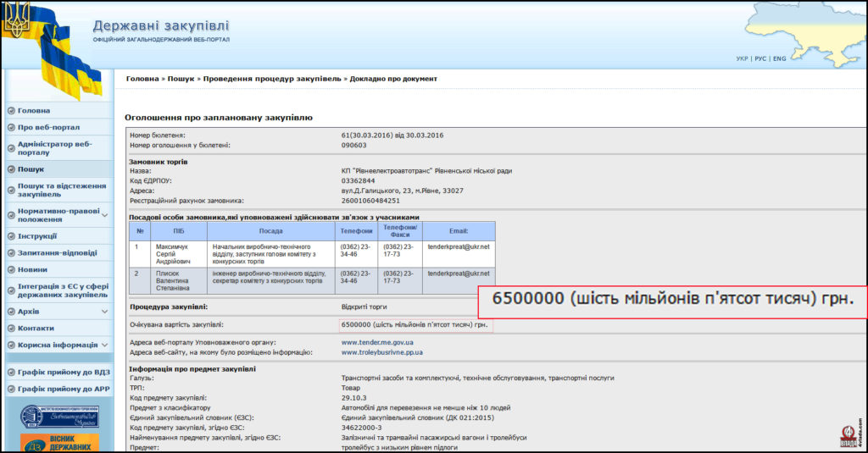This screenshot has width=868, height=453.
Task: Expand Нормативно-правові положення submenu arrow
Action: [x=104, y=215]
